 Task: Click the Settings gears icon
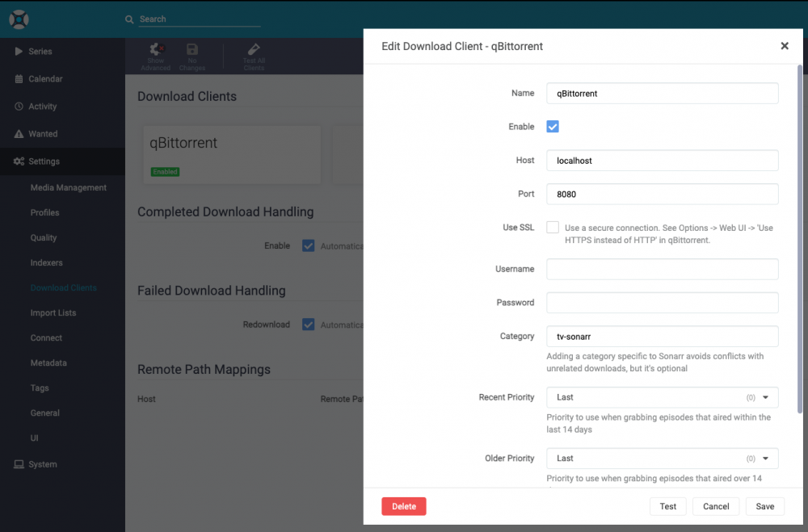tap(19, 161)
